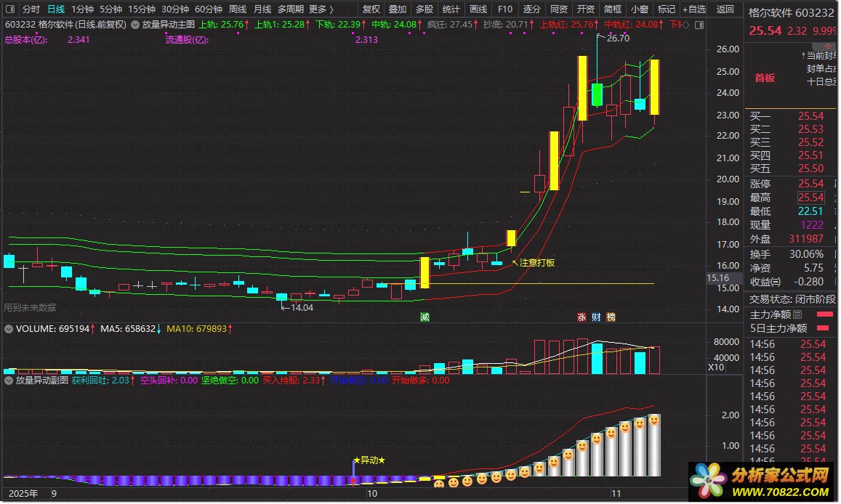Switch to 5分钟 period

111,9
